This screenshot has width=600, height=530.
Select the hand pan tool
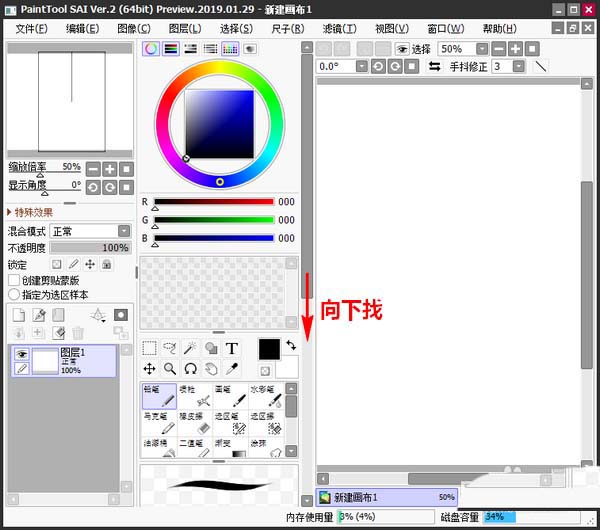pos(211,369)
